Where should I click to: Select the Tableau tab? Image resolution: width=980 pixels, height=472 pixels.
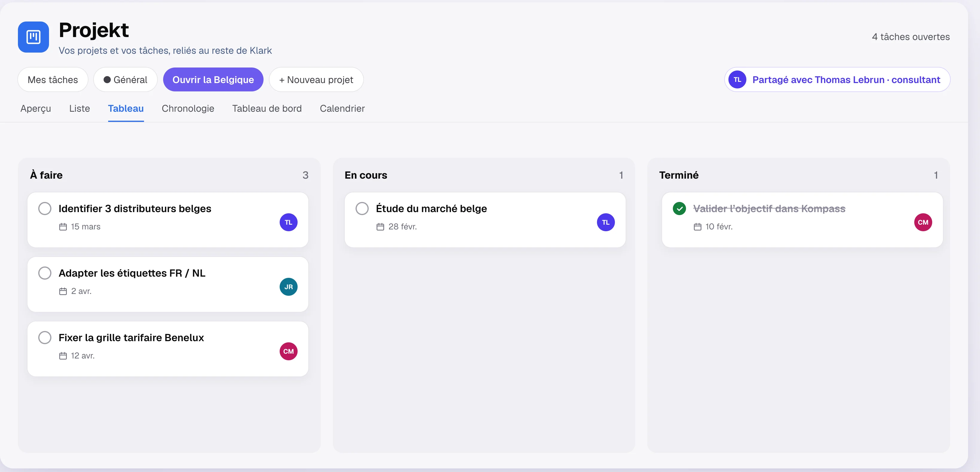[x=126, y=109]
